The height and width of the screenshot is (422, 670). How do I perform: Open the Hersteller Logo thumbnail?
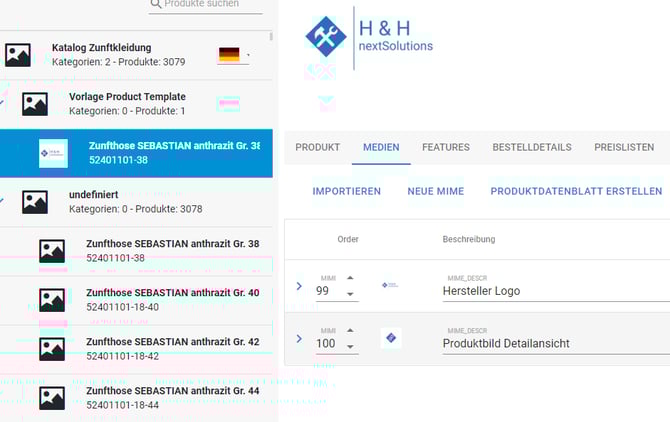[x=390, y=285]
